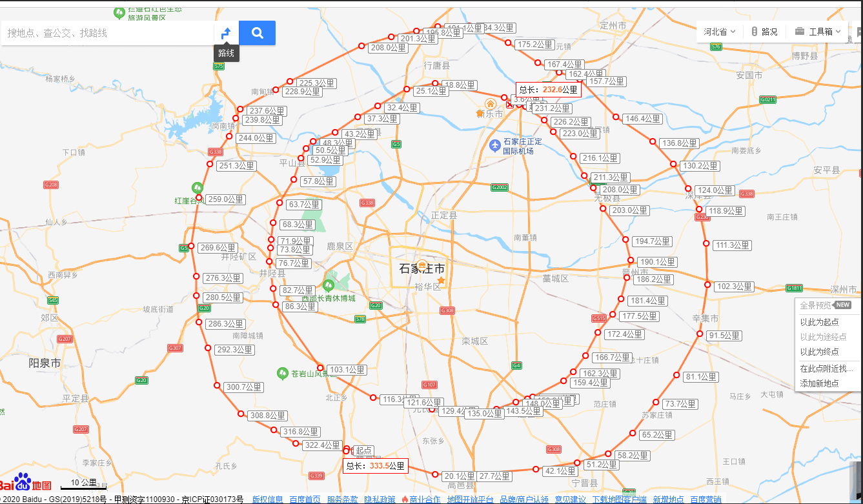Click the orange 石家庄市 city center icon
This screenshot has height=504, width=863.
point(422,265)
